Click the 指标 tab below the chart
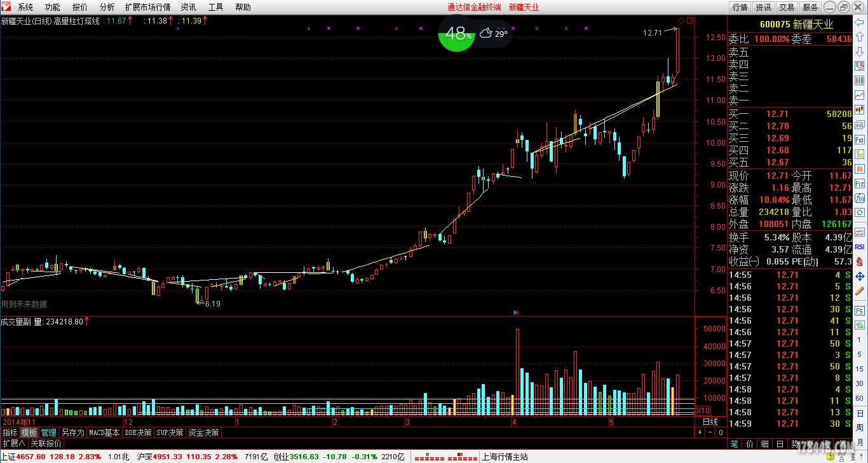 coord(10,432)
